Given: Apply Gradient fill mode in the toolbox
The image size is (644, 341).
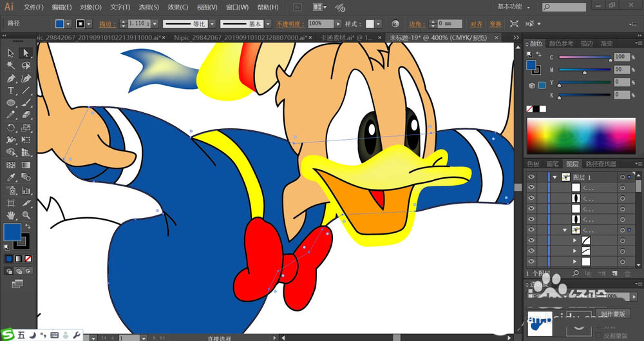Looking at the screenshot, I should pos(19,258).
